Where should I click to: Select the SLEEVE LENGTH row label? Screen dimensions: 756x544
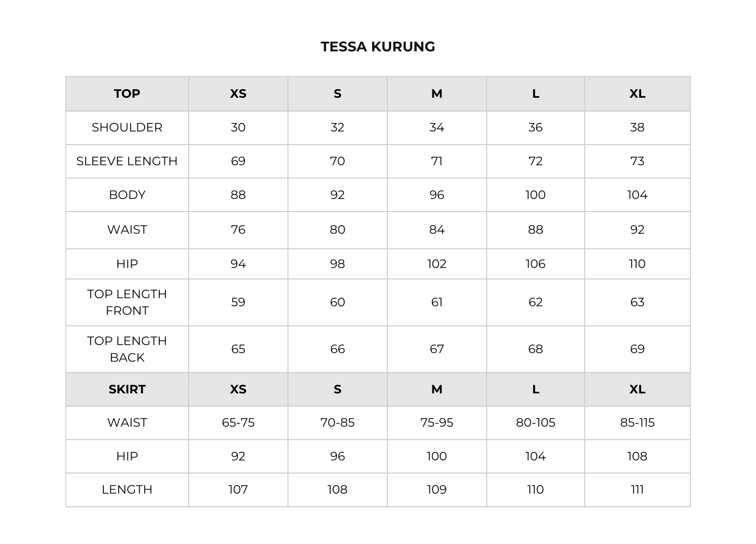coord(127,161)
